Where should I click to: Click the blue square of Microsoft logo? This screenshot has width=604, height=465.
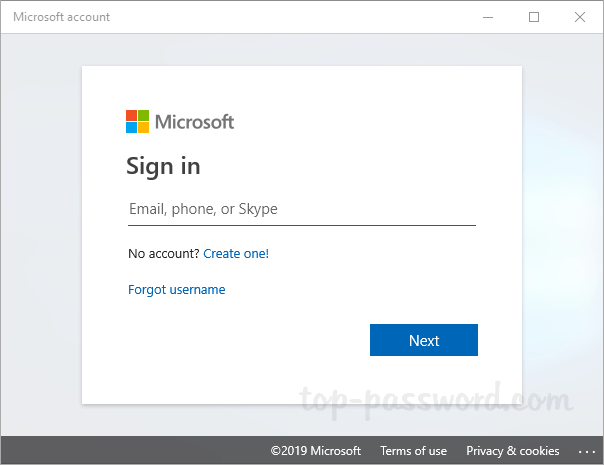pyautogui.click(x=131, y=127)
